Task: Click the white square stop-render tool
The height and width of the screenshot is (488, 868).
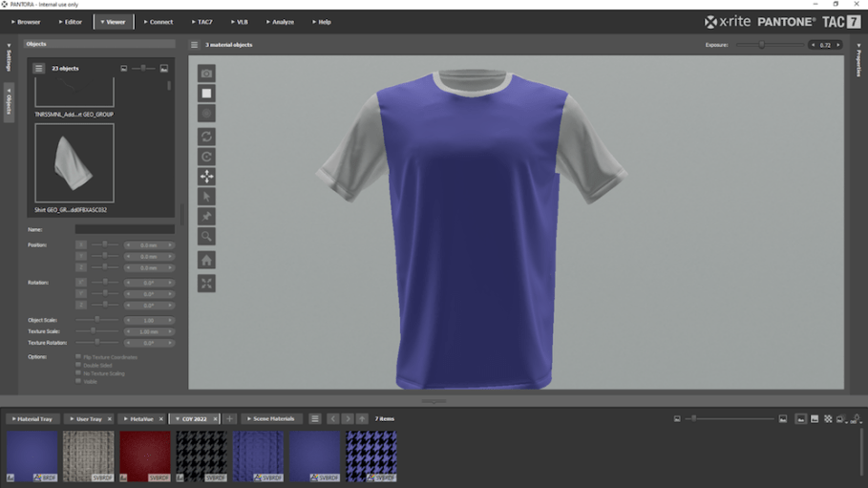Action: point(206,93)
